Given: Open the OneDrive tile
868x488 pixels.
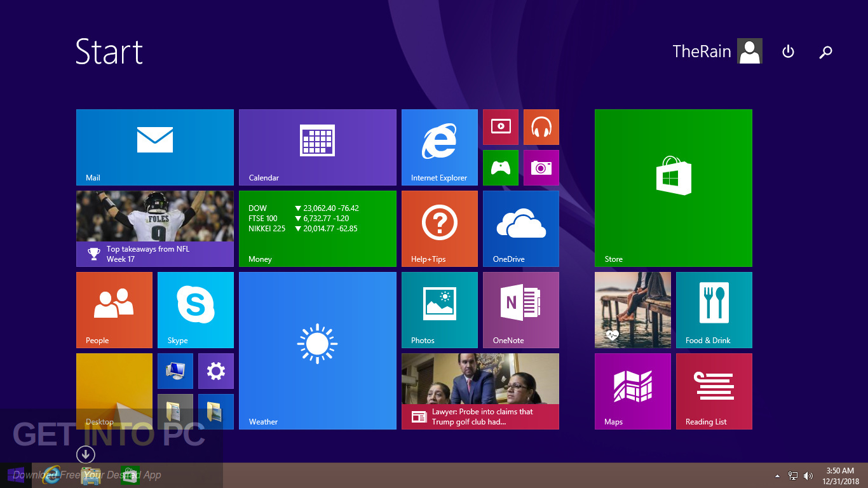Looking at the screenshot, I should (x=521, y=229).
